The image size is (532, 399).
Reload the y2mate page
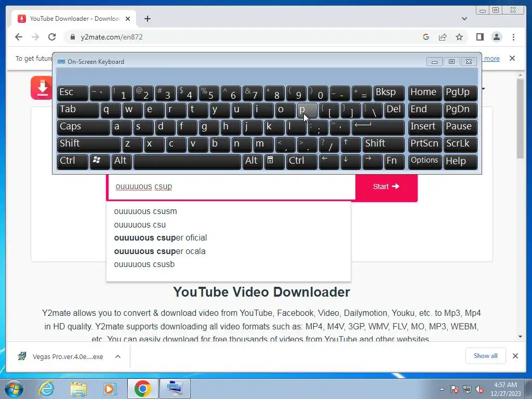(52, 37)
